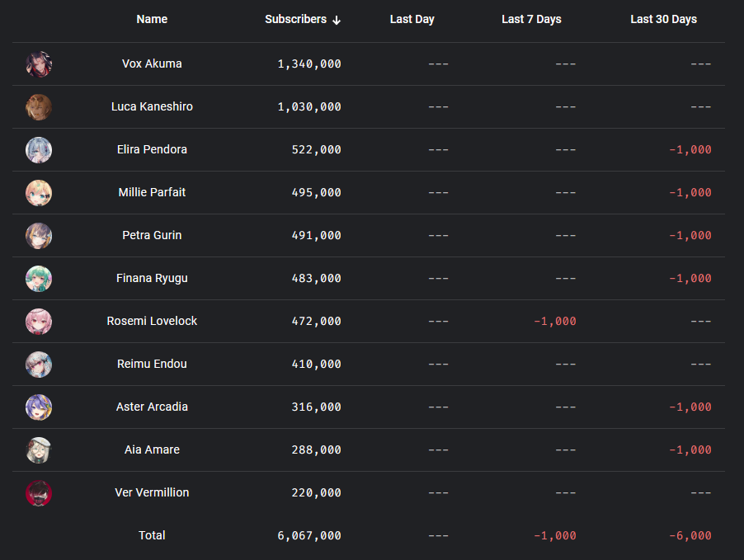Screen dimensions: 744x560
Task: Sort table by Name column
Action: [x=152, y=19]
